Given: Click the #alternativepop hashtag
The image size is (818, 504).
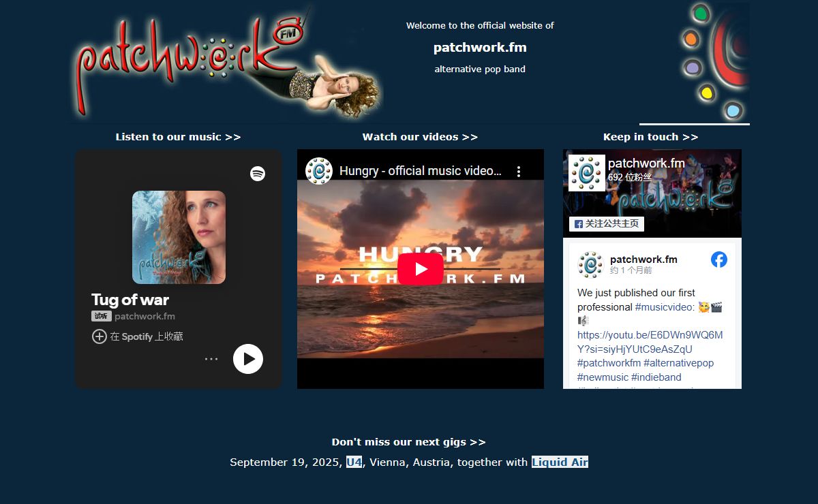Looking at the screenshot, I should pos(678,363).
